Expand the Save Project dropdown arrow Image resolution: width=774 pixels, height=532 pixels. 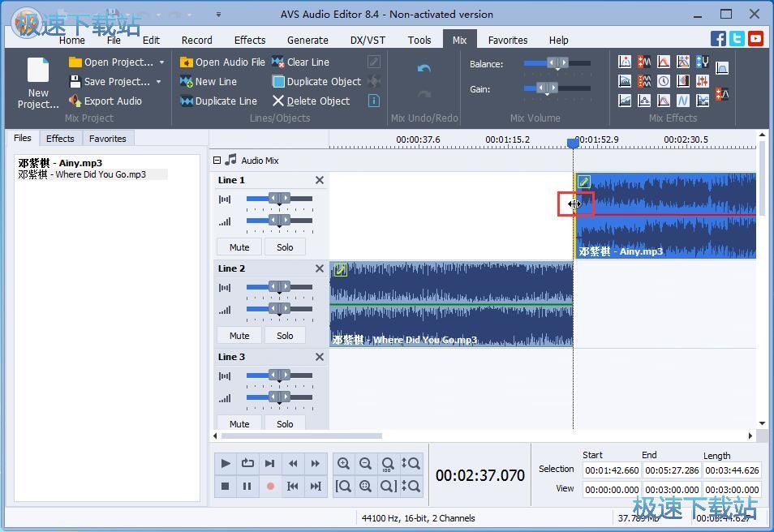click(158, 82)
